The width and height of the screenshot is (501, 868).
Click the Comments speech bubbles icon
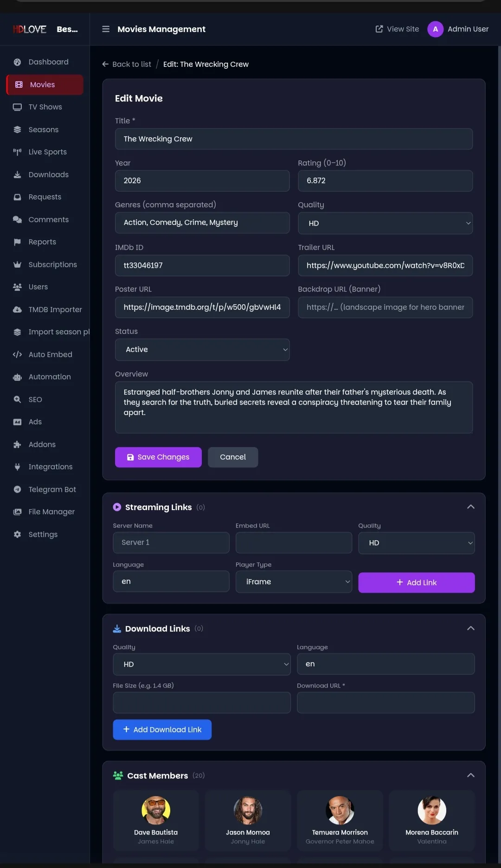(x=17, y=220)
